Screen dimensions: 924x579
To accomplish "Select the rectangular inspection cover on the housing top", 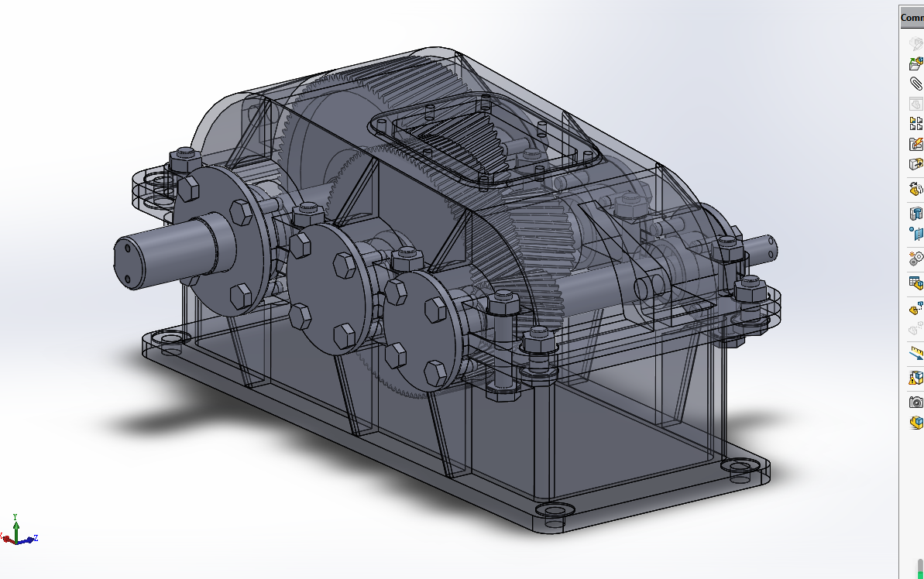I will point(484,142).
